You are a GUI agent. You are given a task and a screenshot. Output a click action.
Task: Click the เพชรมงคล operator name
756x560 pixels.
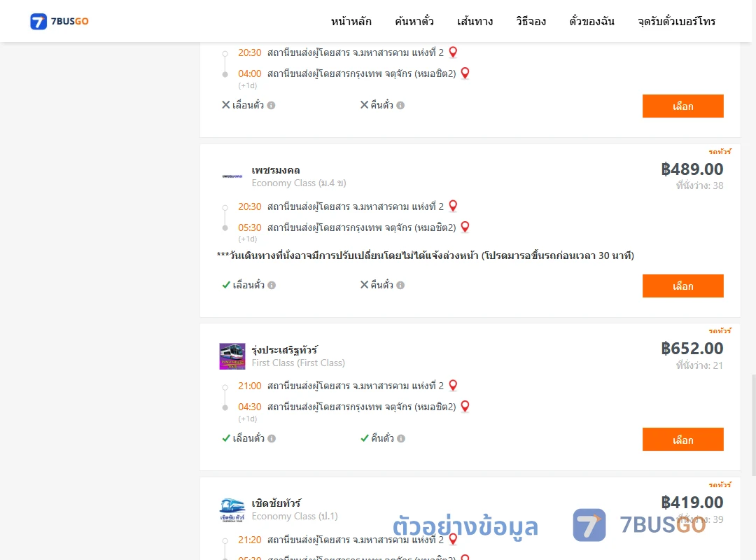click(276, 170)
